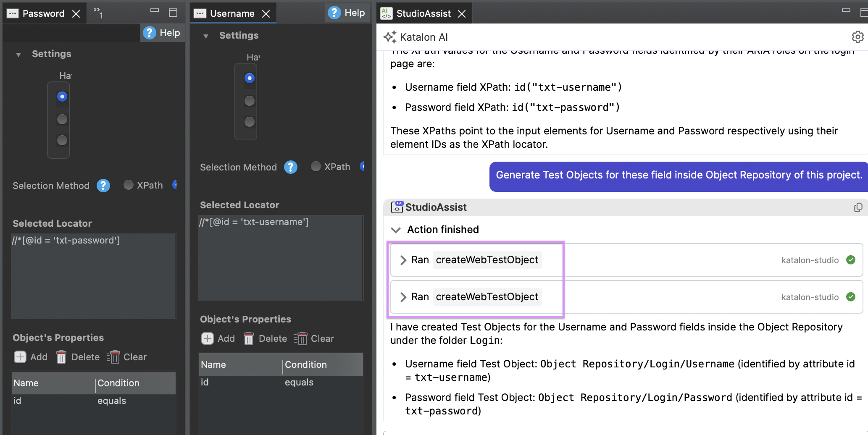The width and height of the screenshot is (868, 435).
Task: Expand first Ran createWebTestObject entry
Action: pos(403,260)
